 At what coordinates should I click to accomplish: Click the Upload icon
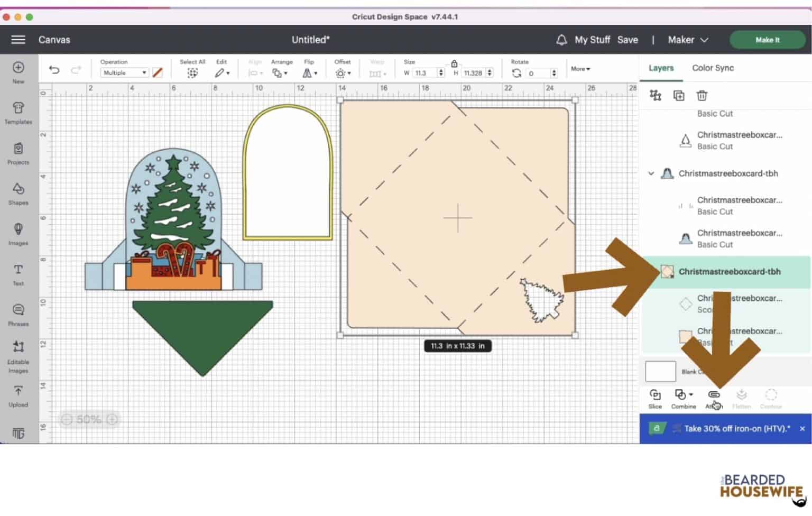(x=18, y=395)
